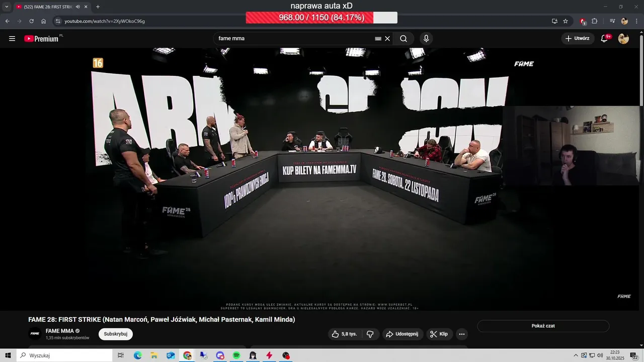Start voice search with microphone icon

tap(426, 39)
